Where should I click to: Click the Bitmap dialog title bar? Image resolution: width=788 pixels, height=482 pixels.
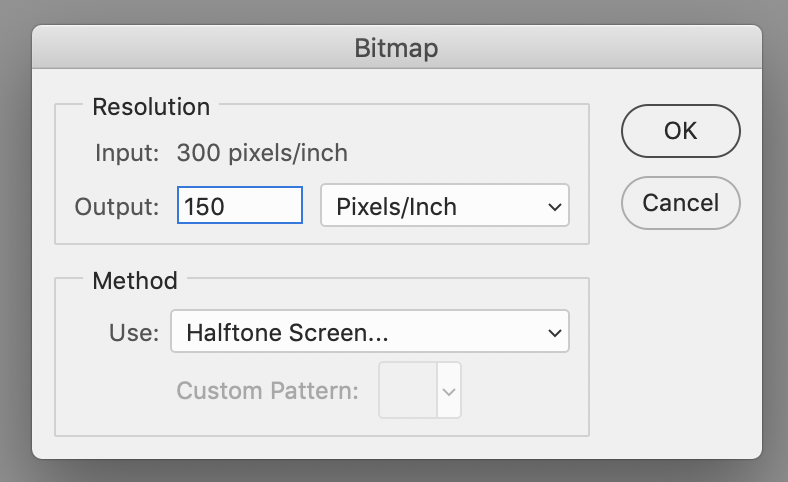point(397,47)
